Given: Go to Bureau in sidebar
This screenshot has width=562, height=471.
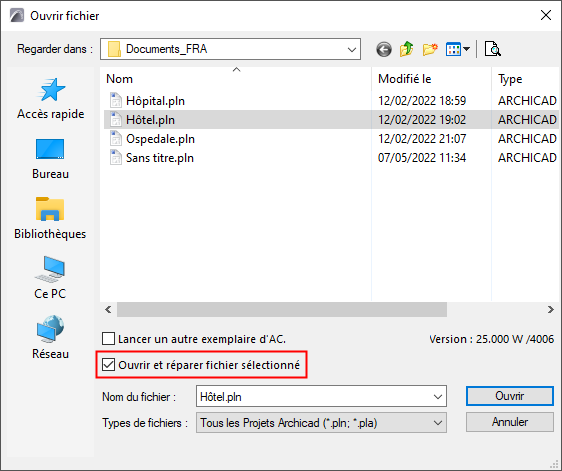Looking at the screenshot, I should pyautogui.click(x=51, y=159).
